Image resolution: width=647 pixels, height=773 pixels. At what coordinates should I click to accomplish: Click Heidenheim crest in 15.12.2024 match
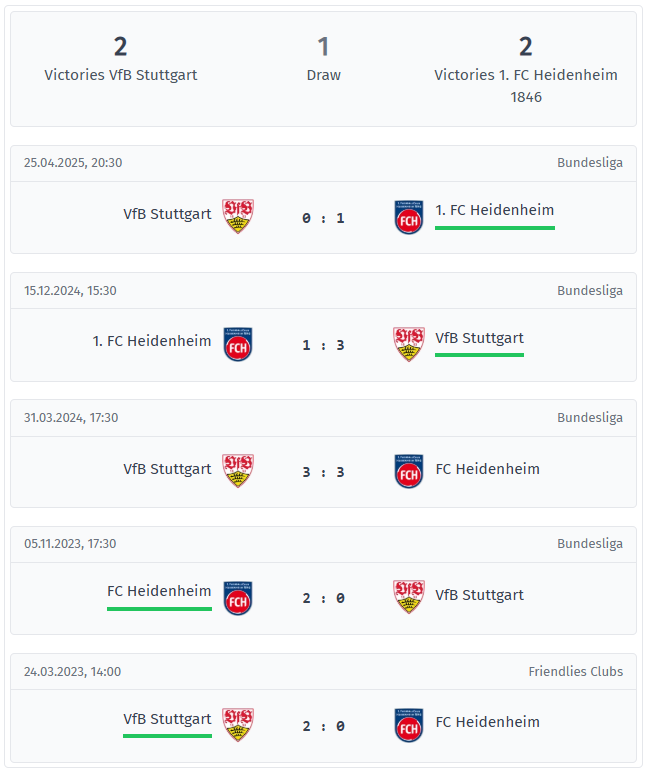click(238, 344)
